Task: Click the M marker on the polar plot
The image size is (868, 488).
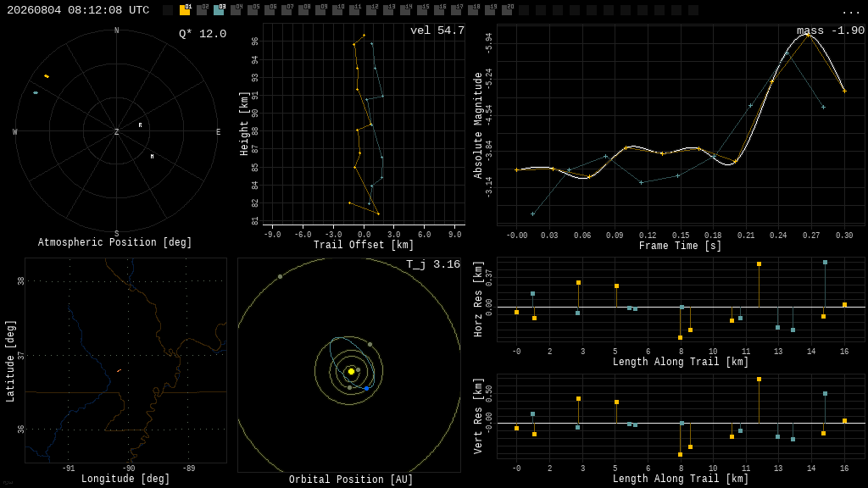Action: (153, 157)
